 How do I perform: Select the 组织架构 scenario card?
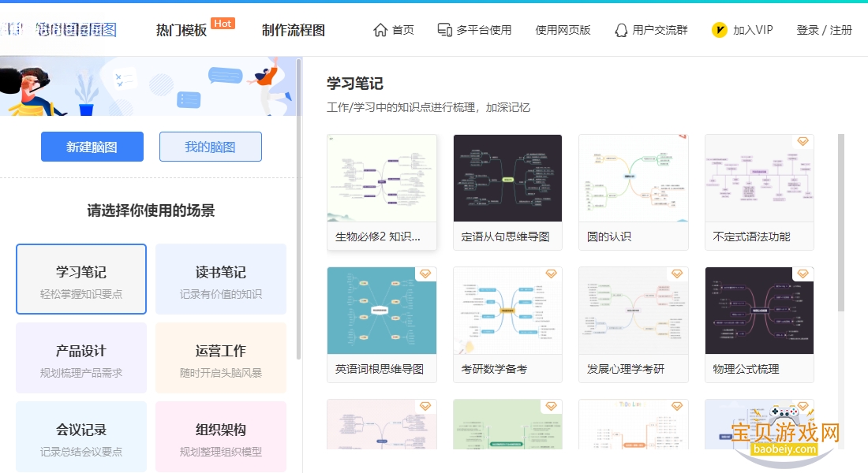click(221, 437)
